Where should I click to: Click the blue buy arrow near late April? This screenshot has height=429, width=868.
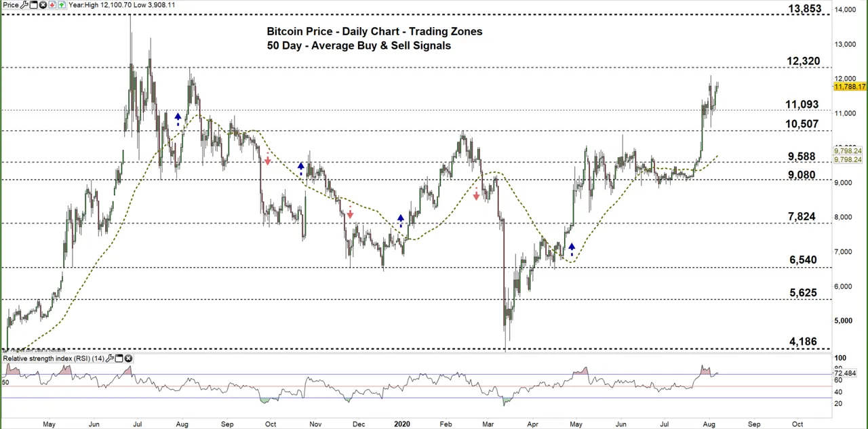pos(572,249)
